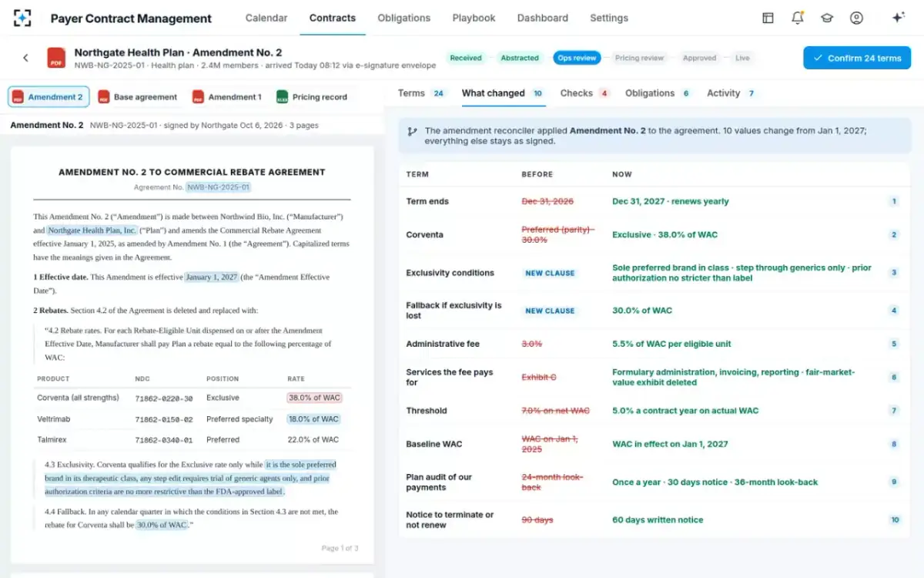Click the NEW CLAUSE tag for Exclusivity conditions
924x578 pixels.
click(x=550, y=273)
